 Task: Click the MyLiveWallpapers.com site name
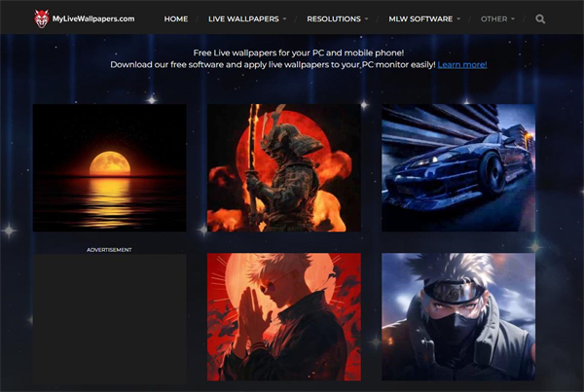[x=94, y=18]
